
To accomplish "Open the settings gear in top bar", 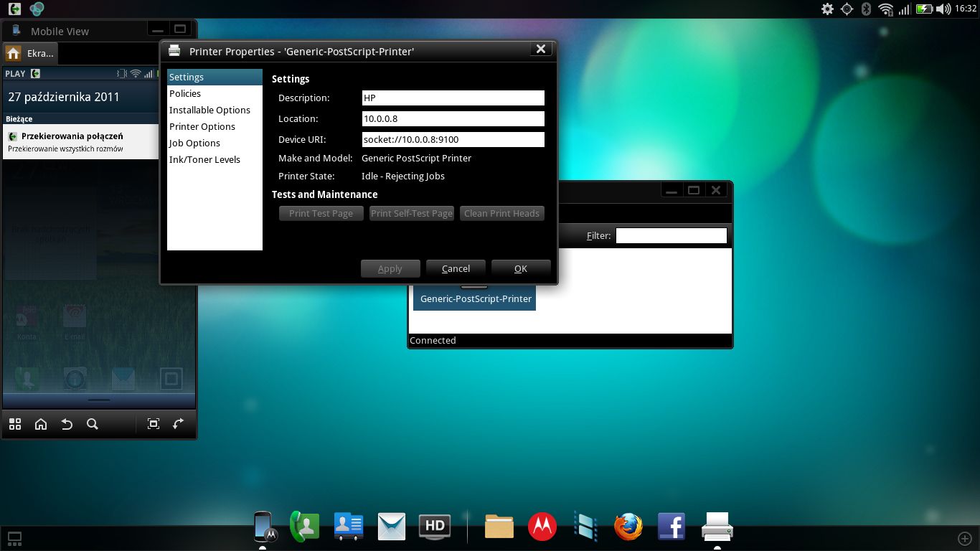I will coord(827,9).
